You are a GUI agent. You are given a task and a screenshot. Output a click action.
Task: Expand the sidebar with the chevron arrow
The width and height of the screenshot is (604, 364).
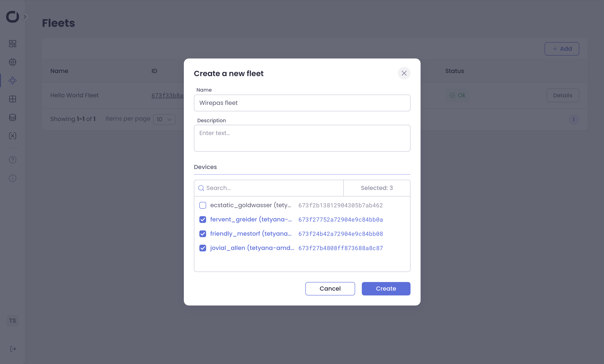click(x=25, y=17)
